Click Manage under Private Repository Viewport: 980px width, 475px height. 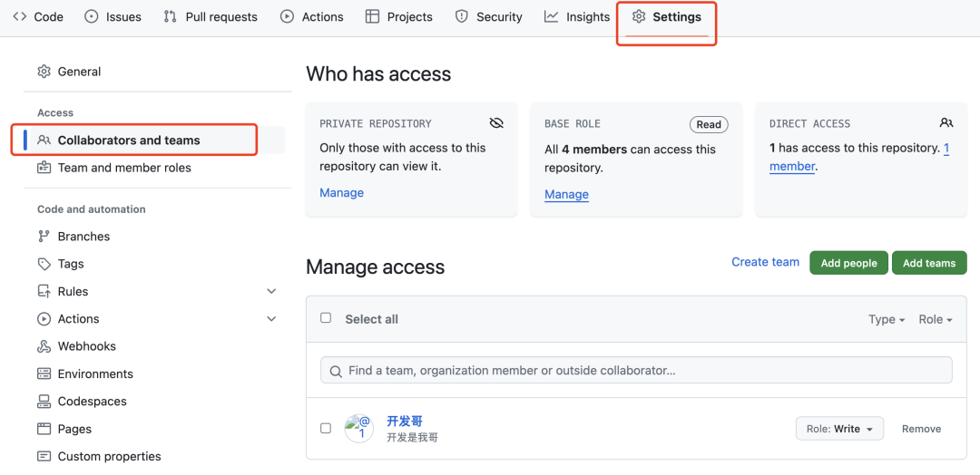pos(342,193)
